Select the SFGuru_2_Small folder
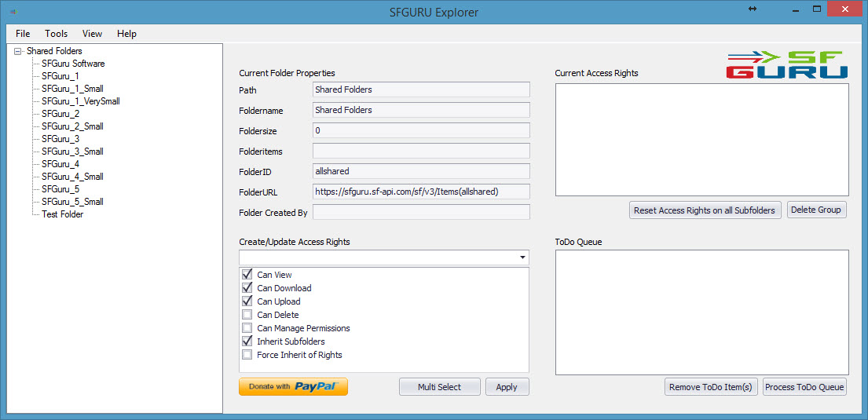Screen dimensions: 868x420 pyautogui.click(x=72, y=126)
